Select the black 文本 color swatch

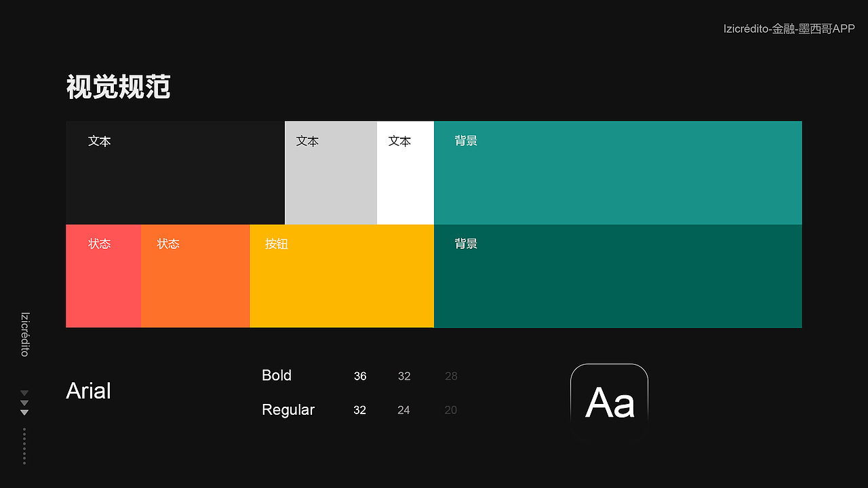pos(175,173)
